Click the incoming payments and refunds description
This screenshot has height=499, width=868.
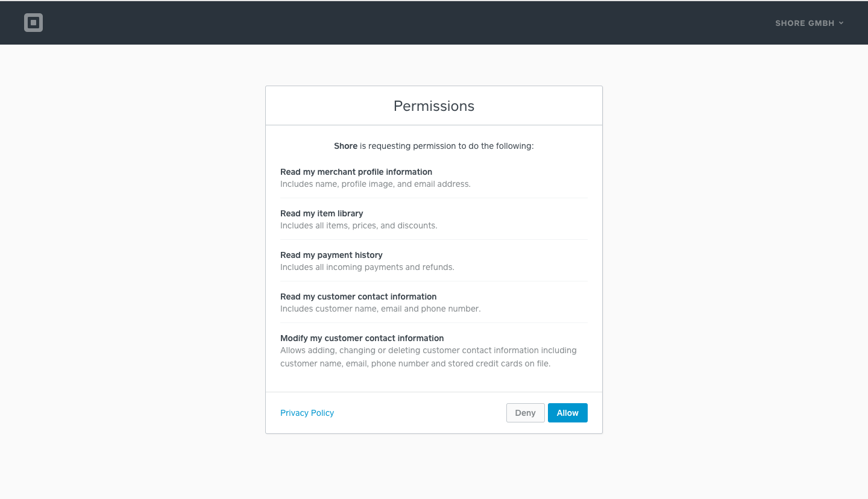coord(367,267)
